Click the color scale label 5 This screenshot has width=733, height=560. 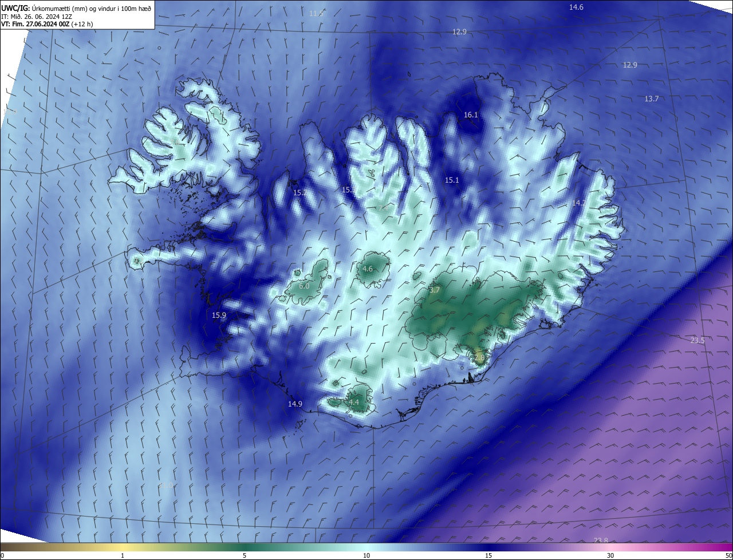tap(245, 556)
